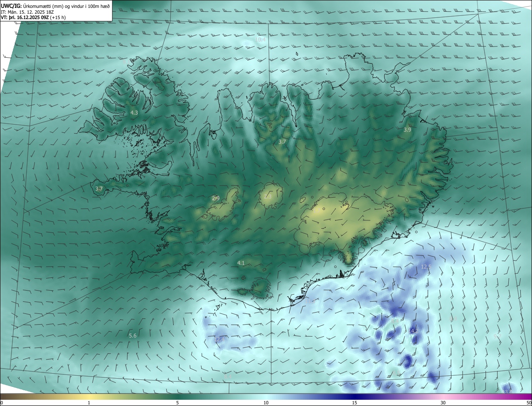532x406 pixels.
Task: Click the 3.9 value label in eastern Iceland
Action: click(407, 130)
